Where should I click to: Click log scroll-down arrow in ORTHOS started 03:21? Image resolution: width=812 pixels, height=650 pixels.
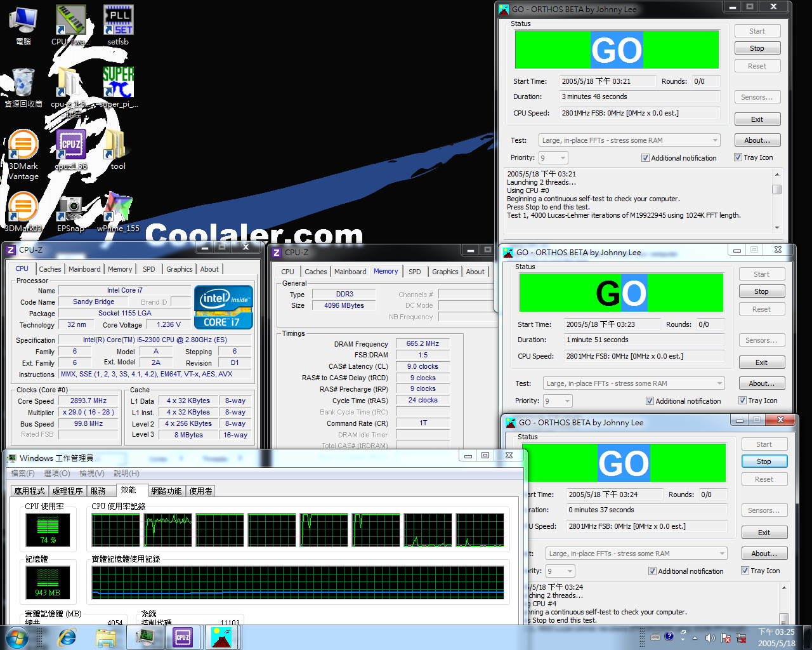coord(776,227)
